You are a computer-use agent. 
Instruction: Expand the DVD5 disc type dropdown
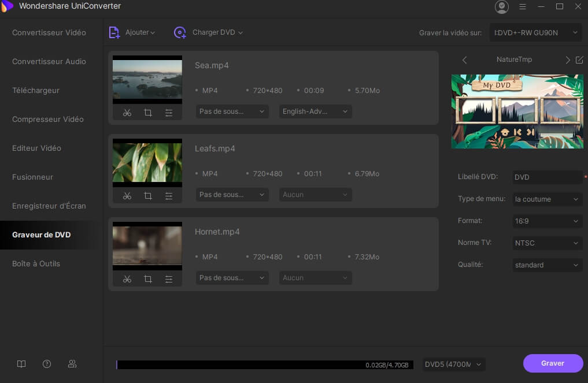[x=453, y=365]
